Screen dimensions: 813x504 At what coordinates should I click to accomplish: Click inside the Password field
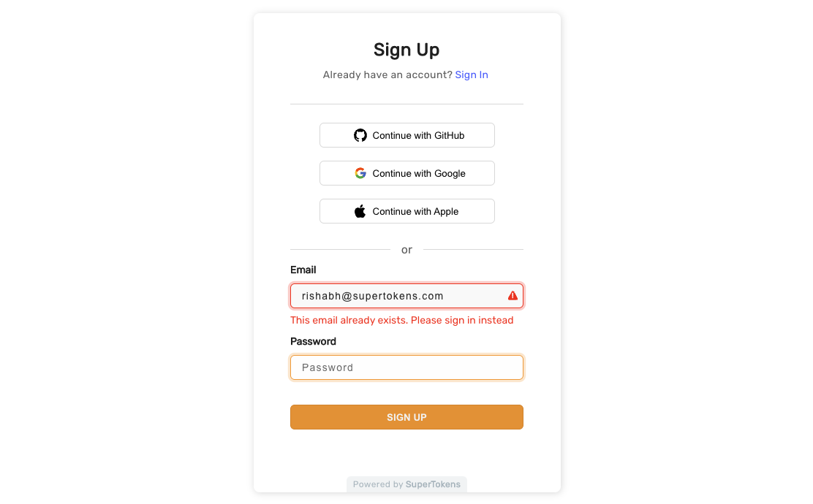[x=406, y=367]
